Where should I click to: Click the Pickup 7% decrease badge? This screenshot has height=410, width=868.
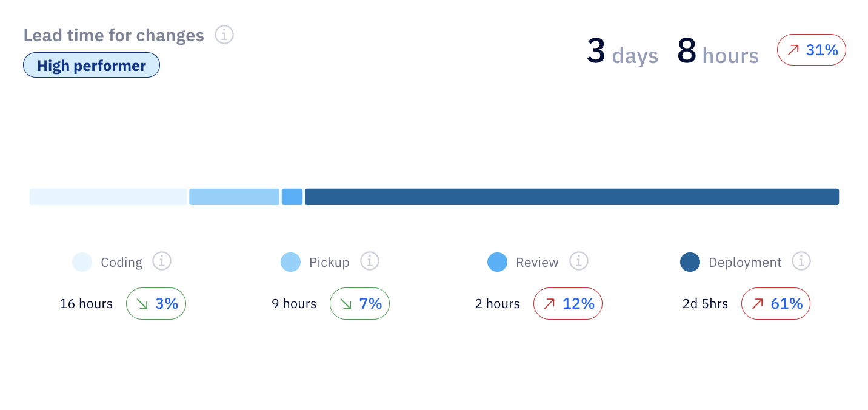click(359, 303)
